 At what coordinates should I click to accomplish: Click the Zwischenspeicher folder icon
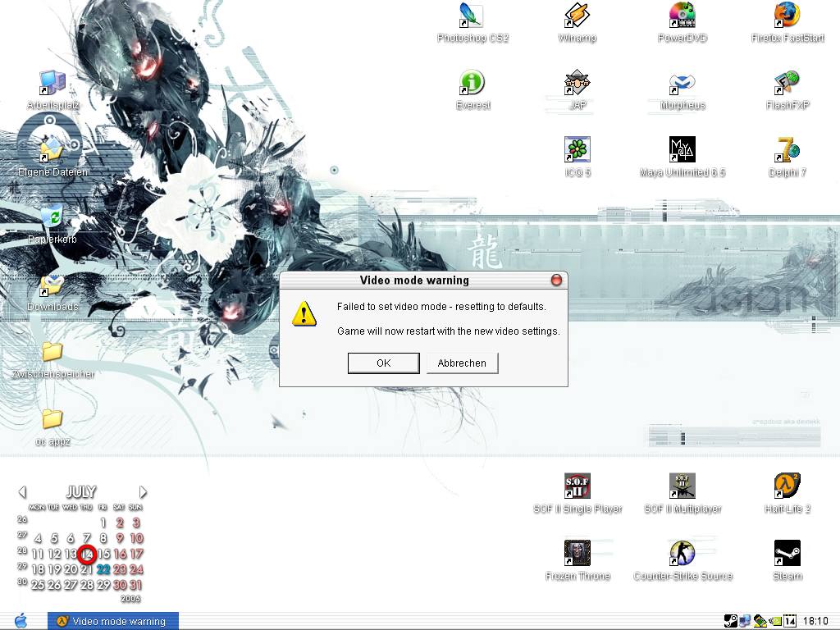(52, 351)
